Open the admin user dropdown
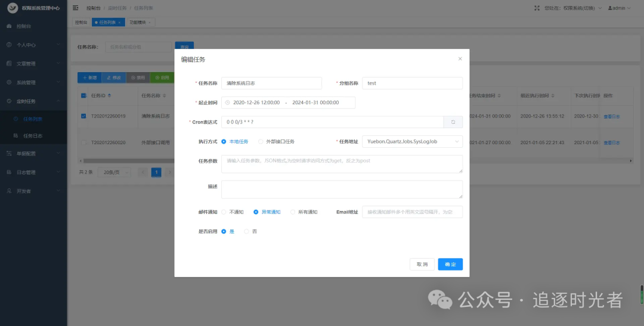Viewport: 644px width, 326px height. click(x=620, y=8)
